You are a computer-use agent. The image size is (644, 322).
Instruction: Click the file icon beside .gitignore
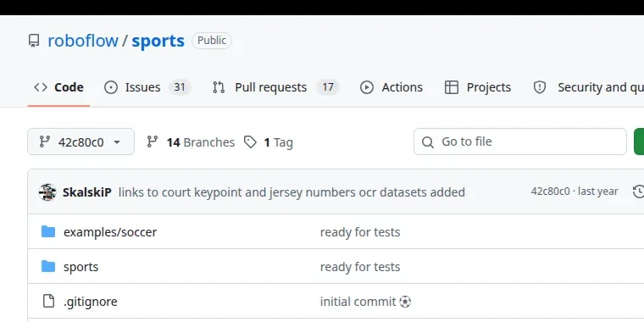[x=48, y=301]
